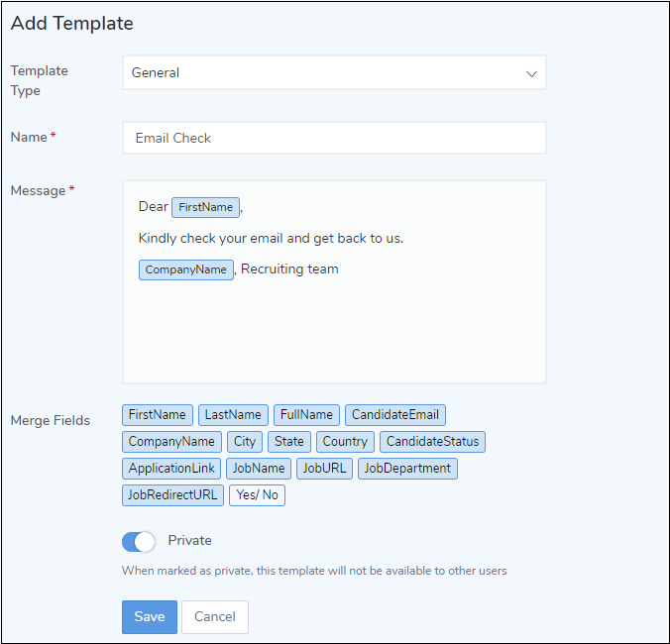
Task: Toggle the Private switch off
Action: [x=139, y=541]
